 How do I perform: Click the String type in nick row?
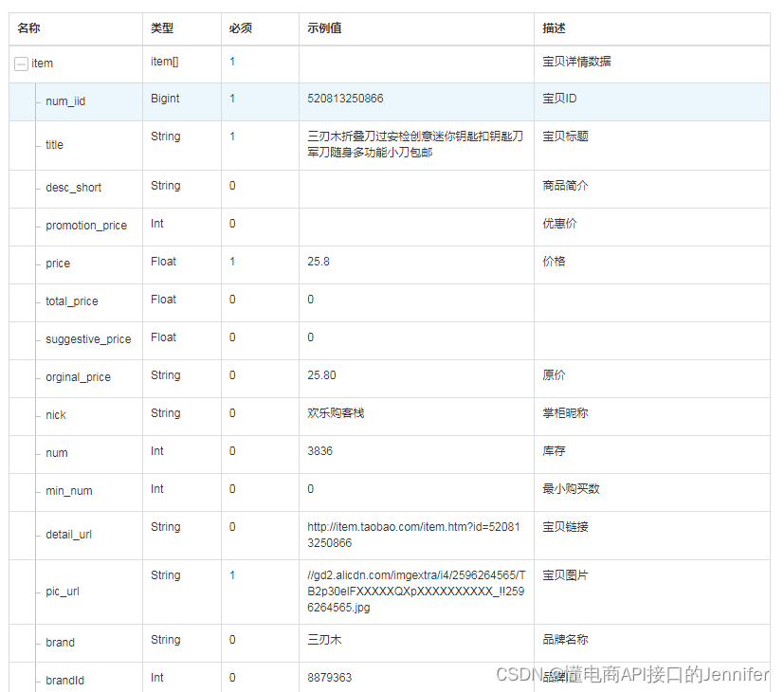[166, 413]
